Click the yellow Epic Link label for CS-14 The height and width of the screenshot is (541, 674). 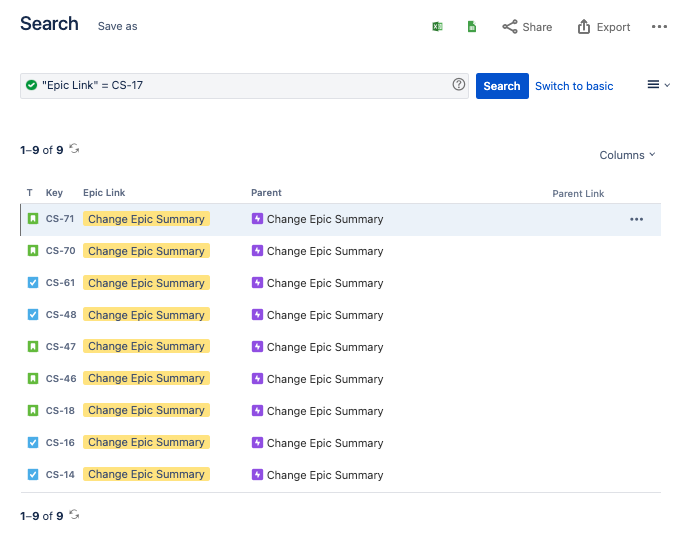[146, 474]
